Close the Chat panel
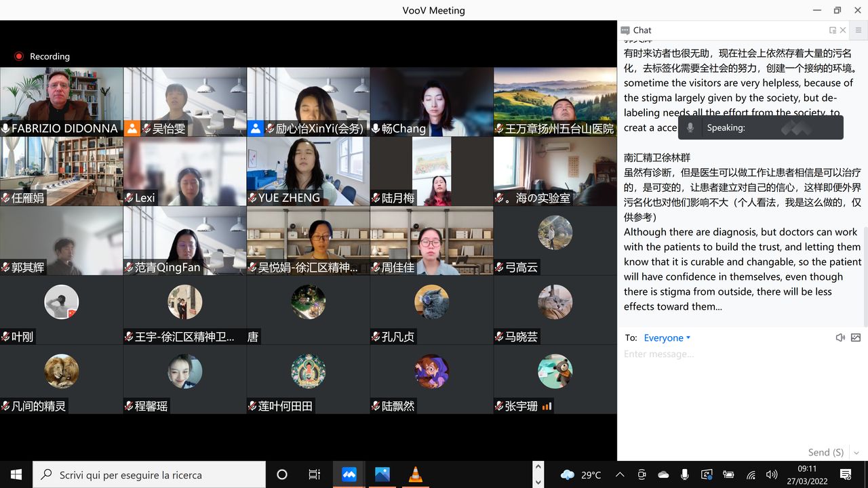 click(x=843, y=30)
